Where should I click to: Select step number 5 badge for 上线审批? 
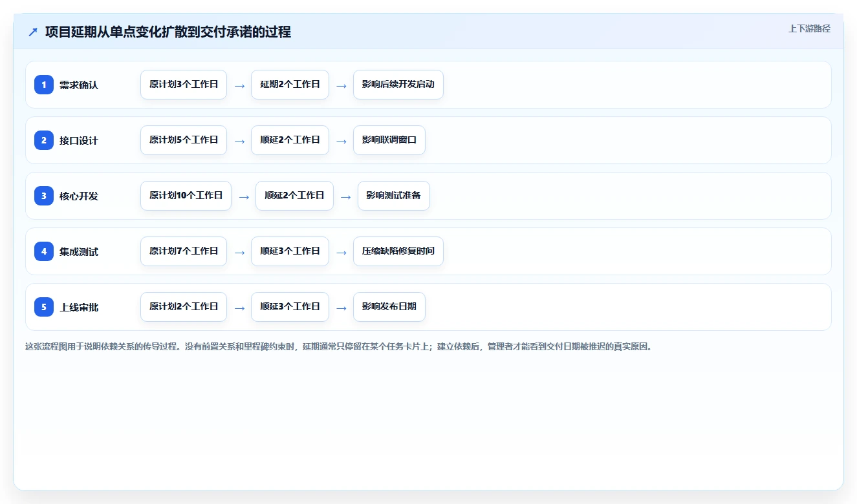click(x=44, y=307)
